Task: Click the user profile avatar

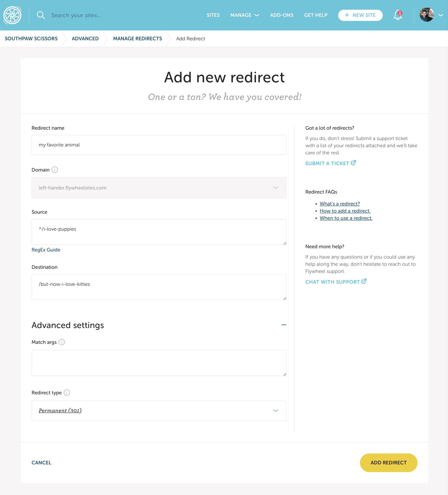Action: pos(426,15)
